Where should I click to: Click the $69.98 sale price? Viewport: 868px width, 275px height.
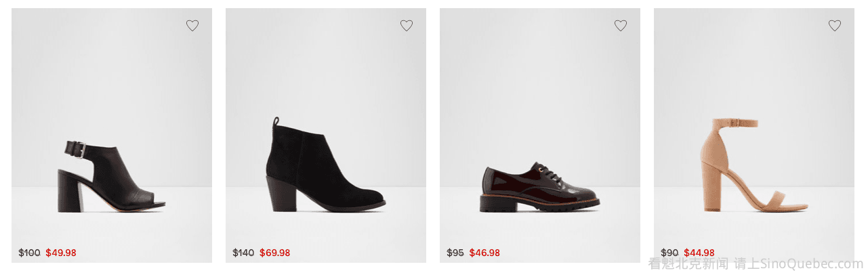(275, 253)
